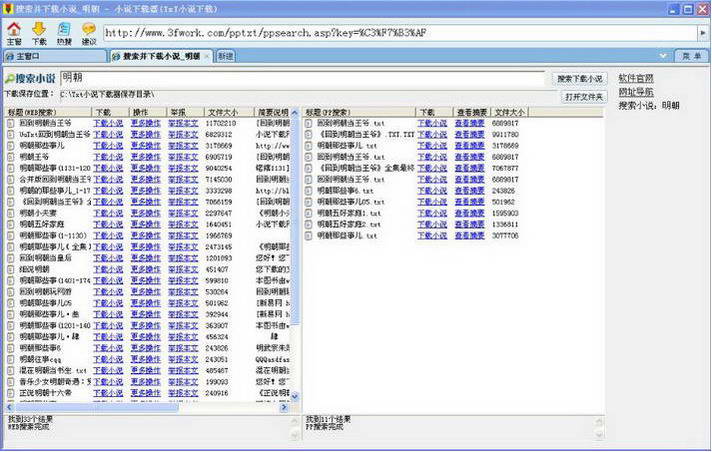
Task: Click 举报本文 link for 明朝王爷
Action: 183,157
